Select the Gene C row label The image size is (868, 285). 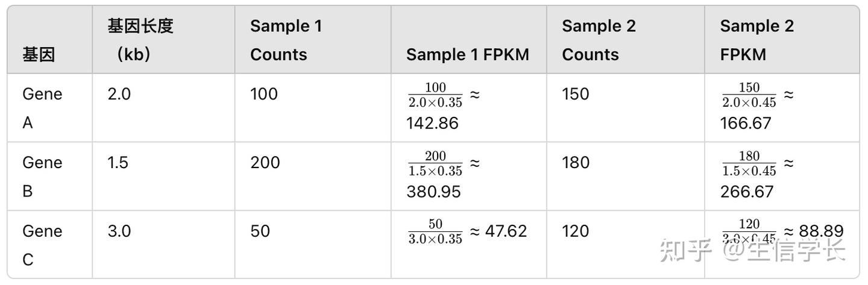(42, 245)
